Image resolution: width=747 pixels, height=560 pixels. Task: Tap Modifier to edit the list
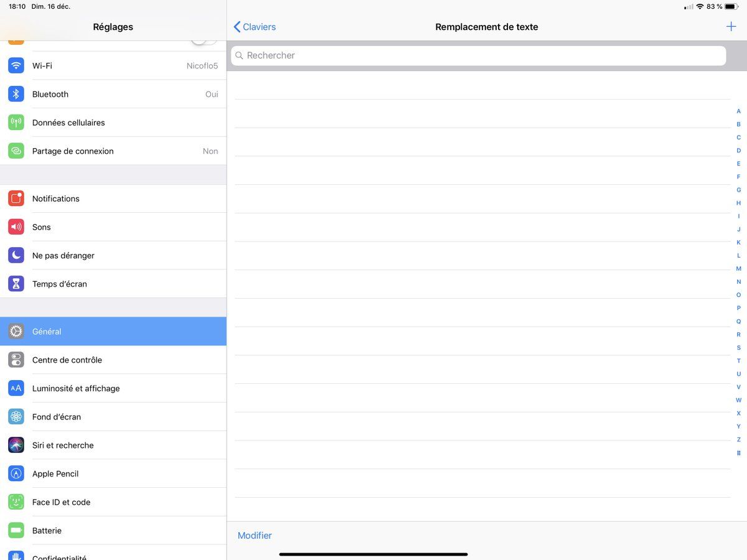pos(255,535)
